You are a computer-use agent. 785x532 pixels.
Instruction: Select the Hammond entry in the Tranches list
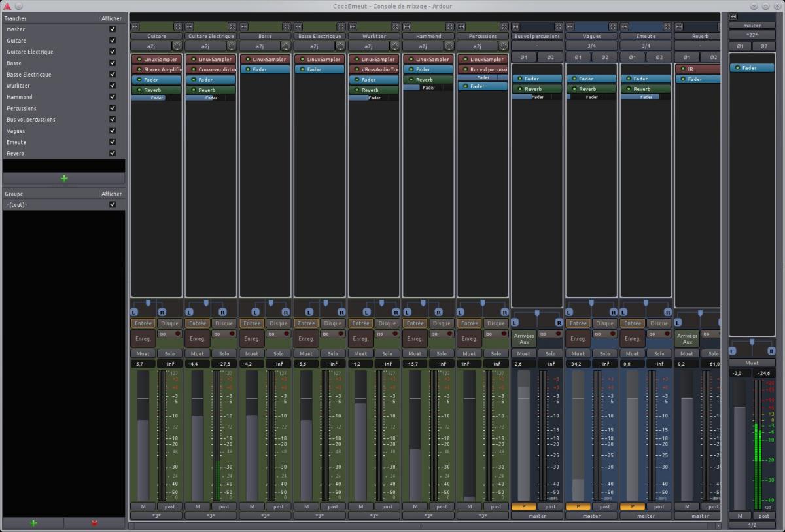(x=20, y=97)
